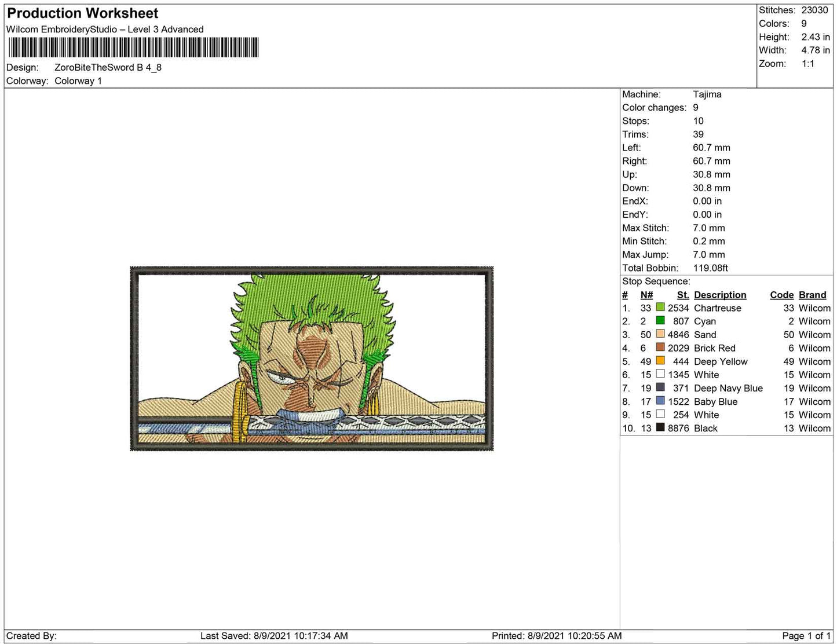
Task: Click the "Color changes:" label
Action: click(655, 108)
